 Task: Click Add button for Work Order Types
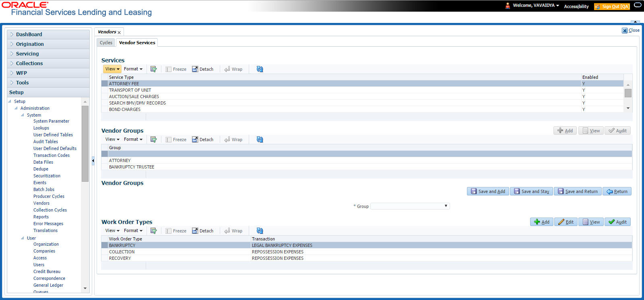point(542,222)
